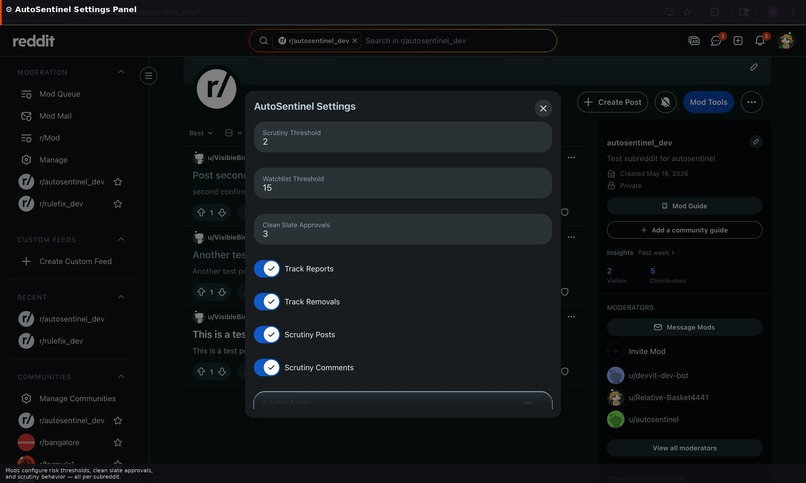Image resolution: width=806 pixels, height=483 pixels.
Task: Click mod shield on first post
Action: [x=564, y=212]
